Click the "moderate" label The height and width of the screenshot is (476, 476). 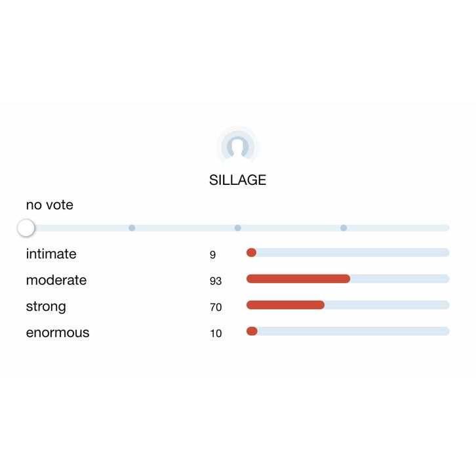(x=56, y=280)
